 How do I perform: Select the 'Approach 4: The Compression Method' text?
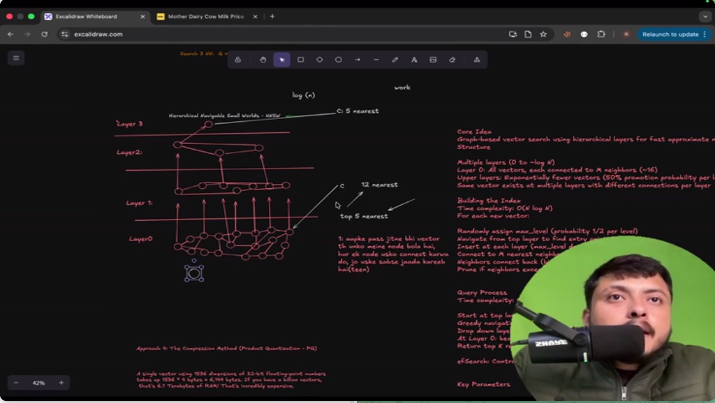pos(227,348)
